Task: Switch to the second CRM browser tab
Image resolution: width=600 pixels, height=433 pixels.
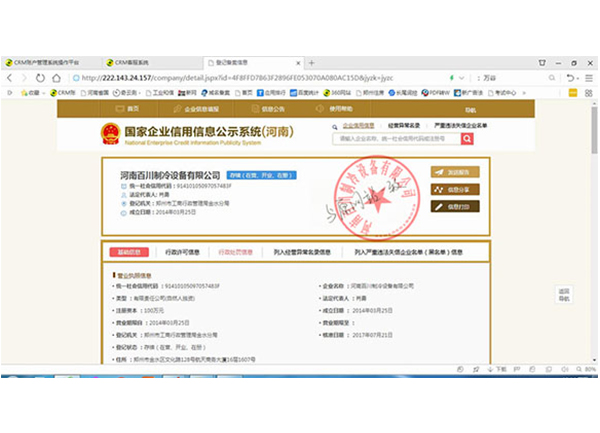Action: (x=138, y=62)
